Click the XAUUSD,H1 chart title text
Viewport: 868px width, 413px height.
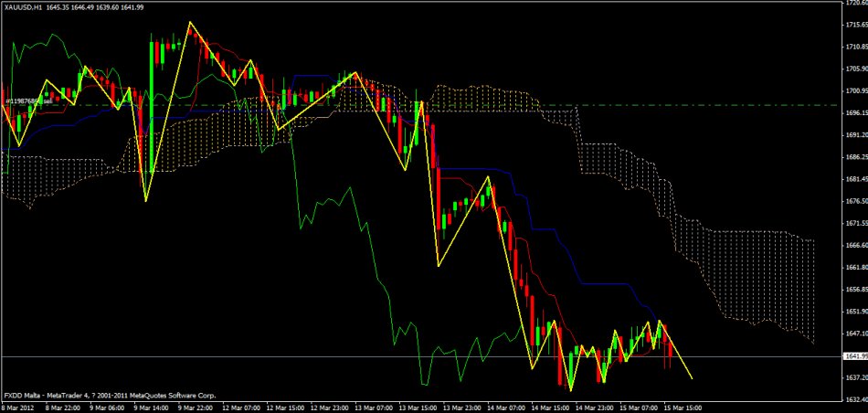pos(25,8)
